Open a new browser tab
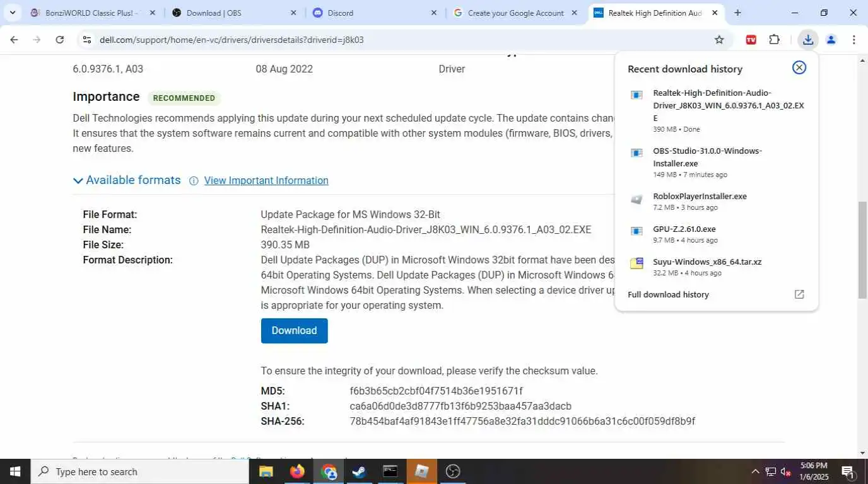 point(737,13)
